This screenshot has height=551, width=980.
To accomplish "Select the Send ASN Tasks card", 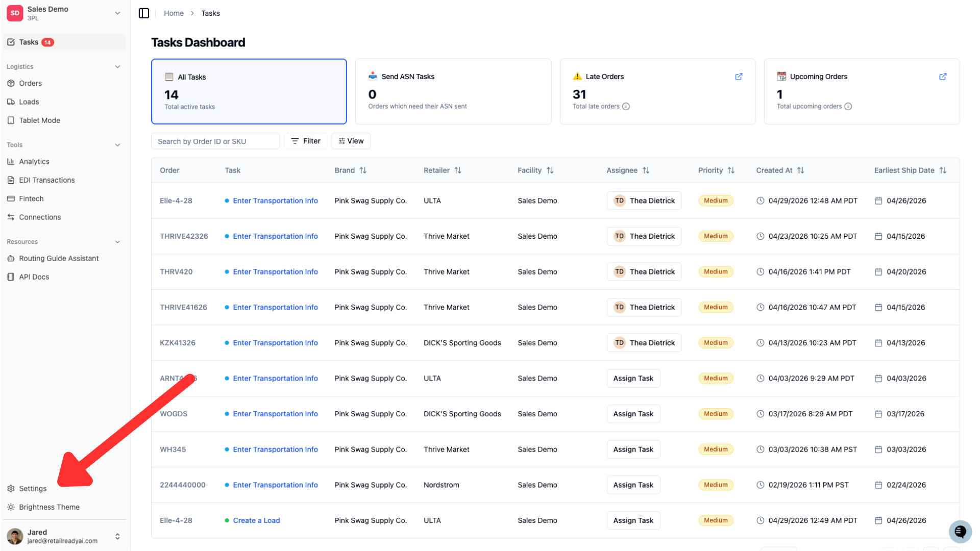I will click(453, 91).
